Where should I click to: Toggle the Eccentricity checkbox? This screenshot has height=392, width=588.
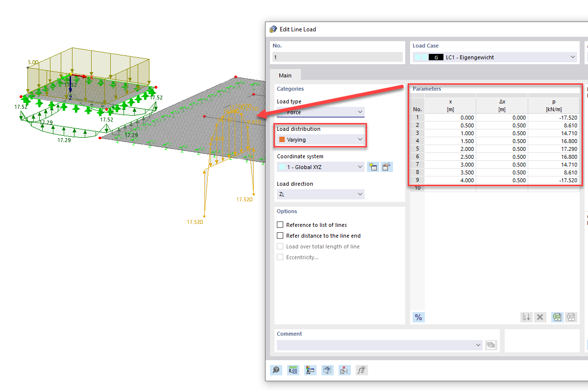tap(280, 257)
